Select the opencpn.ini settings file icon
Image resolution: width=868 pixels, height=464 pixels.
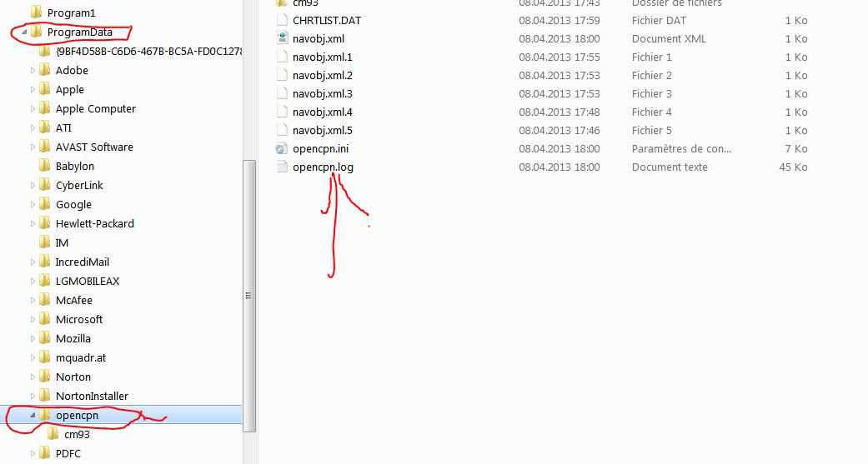pyautogui.click(x=282, y=149)
